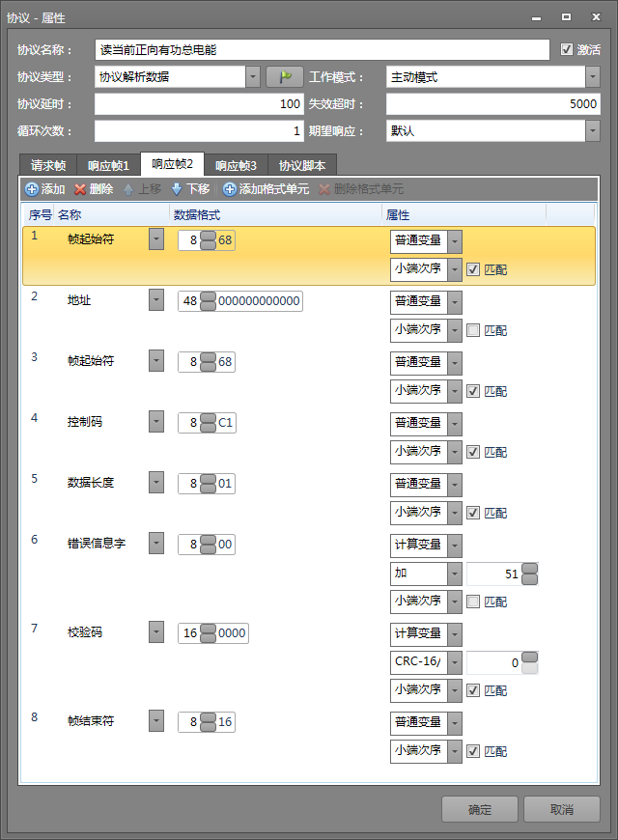Click 添加格式单元 add format unit icon
Viewport: 618px width, 840px height.
coord(230,189)
